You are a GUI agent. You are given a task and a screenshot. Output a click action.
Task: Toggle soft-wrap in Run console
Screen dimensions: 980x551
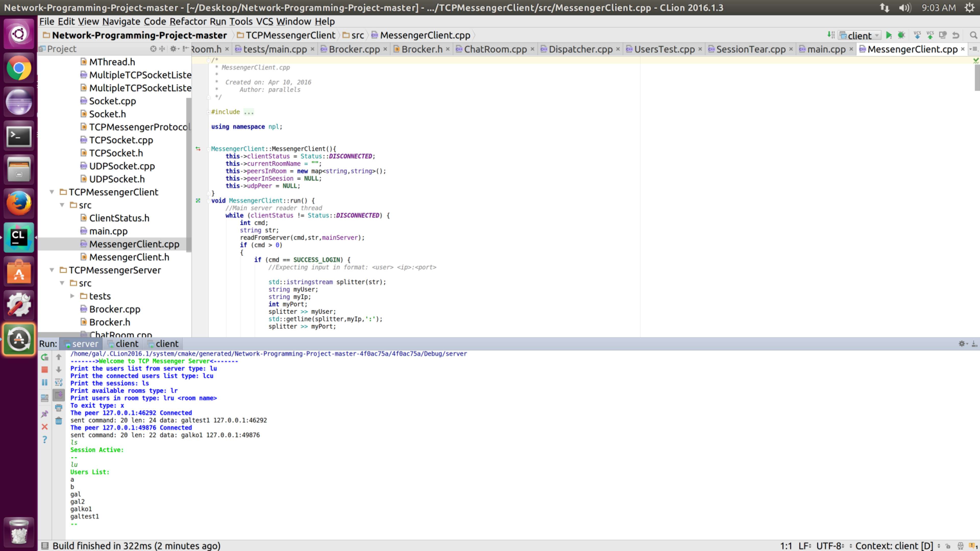coord(59,382)
